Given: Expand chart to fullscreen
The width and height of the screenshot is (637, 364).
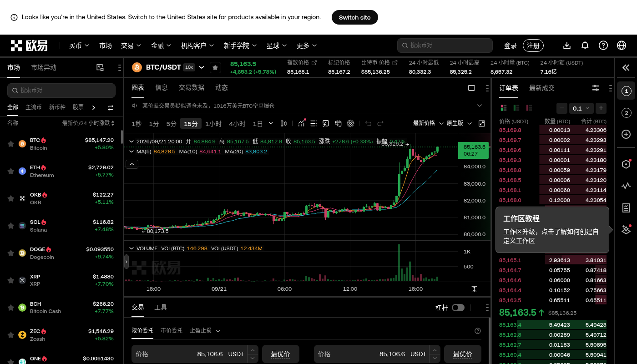Looking at the screenshot, I should pos(482,123).
